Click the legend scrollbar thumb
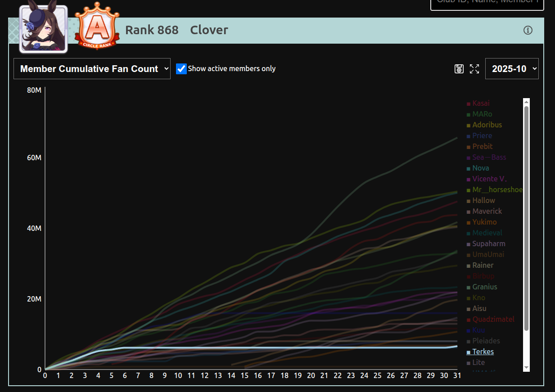 [x=527, y=218]
